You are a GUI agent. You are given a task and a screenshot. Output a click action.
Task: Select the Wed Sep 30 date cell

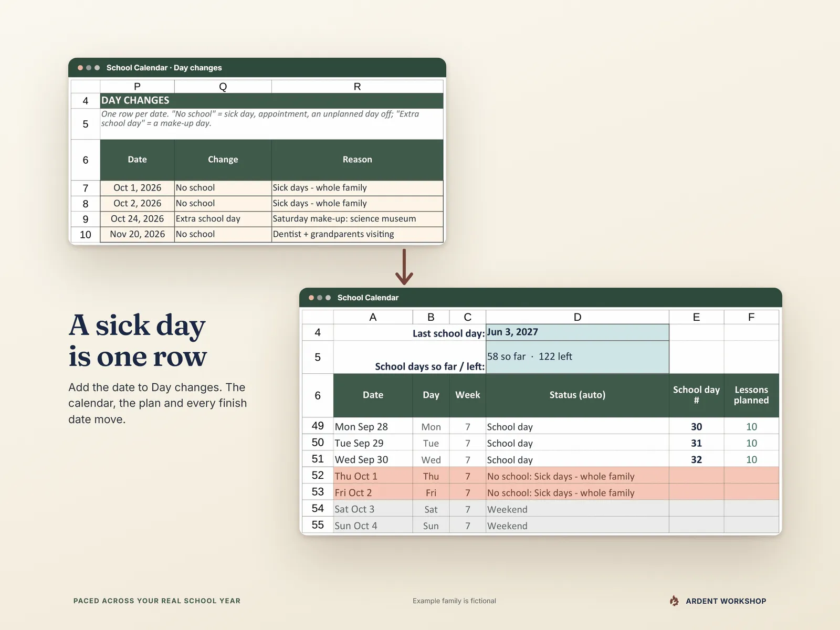373,459
